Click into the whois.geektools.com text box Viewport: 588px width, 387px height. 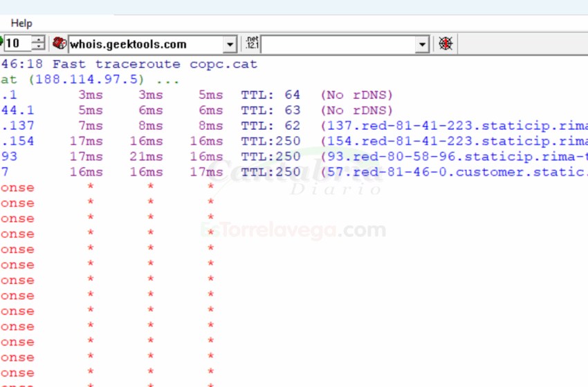pyautogui.click(x=145, y=44)
